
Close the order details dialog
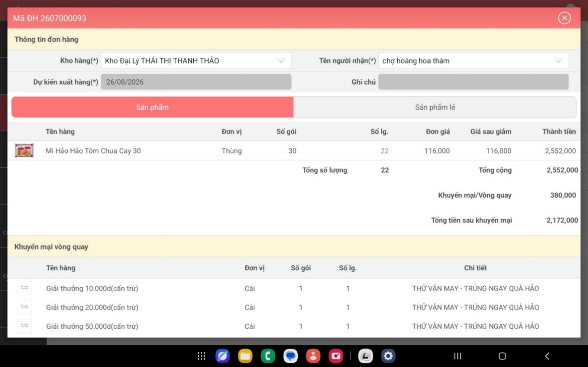(564, 18)
